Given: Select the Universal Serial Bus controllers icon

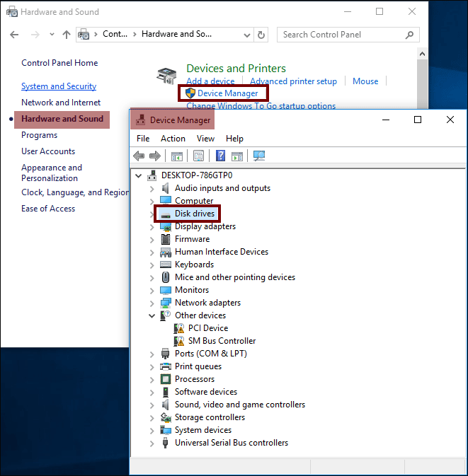Looking at the screenshot, I should [x=165, y=443].
